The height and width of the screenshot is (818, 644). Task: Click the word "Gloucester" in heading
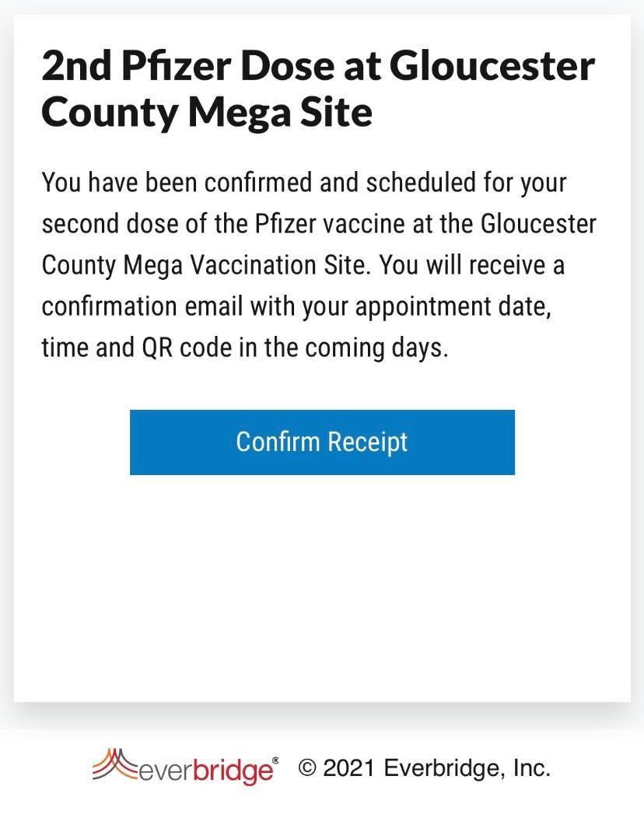click(x=492, y=67)
